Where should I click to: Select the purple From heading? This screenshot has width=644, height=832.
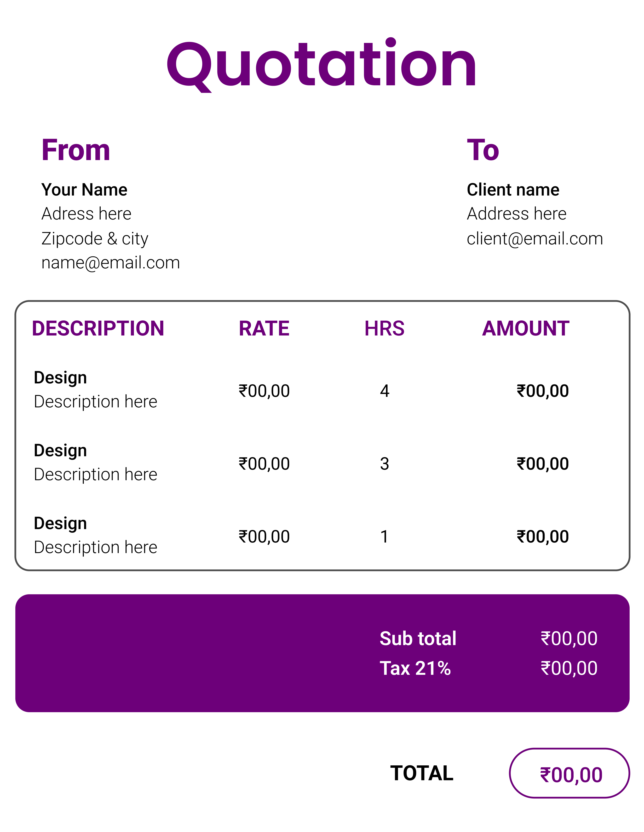(x=76, y=150)
